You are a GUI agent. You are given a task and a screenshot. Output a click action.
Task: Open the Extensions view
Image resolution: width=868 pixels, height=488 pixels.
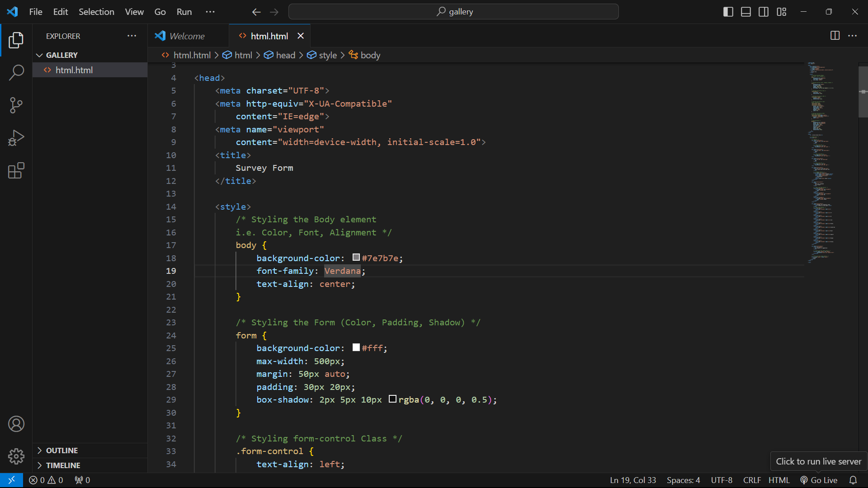pos(16,171)
